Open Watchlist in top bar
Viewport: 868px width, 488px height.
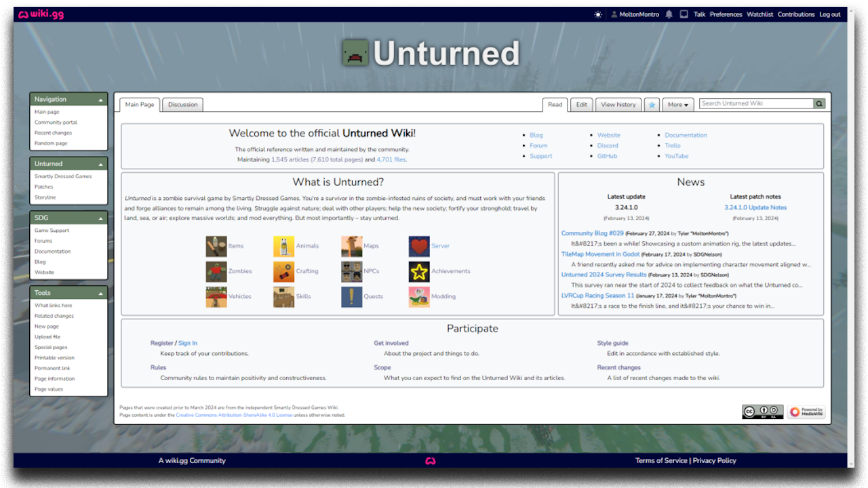click(x=760, y=14)
